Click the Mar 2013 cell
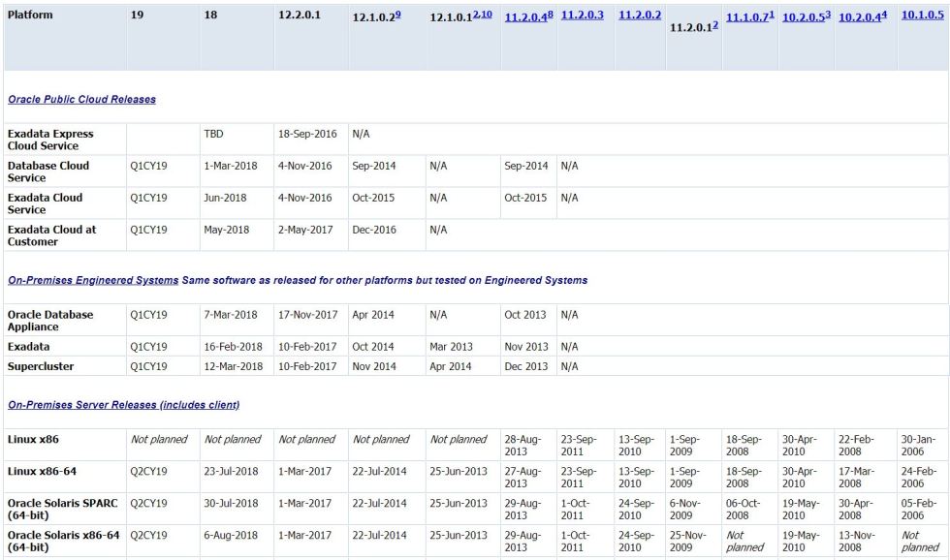 tap(451, 347)
